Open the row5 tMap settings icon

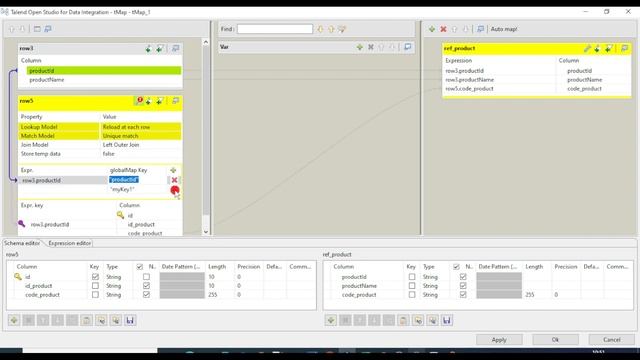tap(139, 101)
